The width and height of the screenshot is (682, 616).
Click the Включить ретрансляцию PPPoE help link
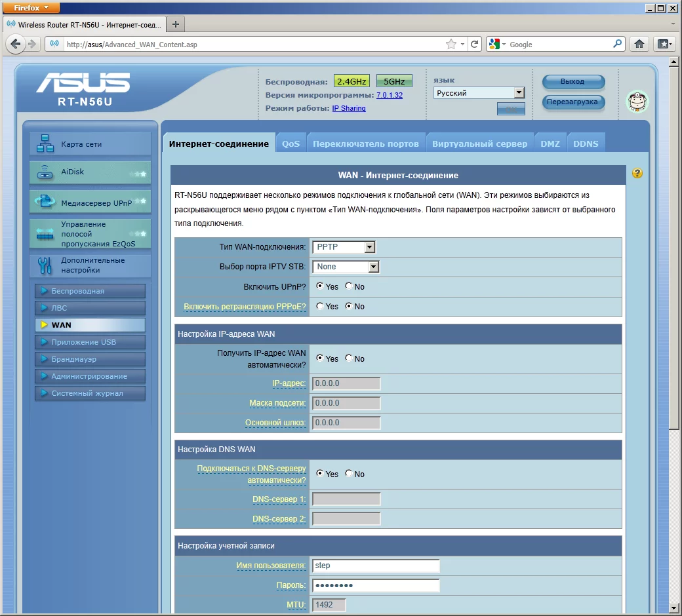(245, 307)
